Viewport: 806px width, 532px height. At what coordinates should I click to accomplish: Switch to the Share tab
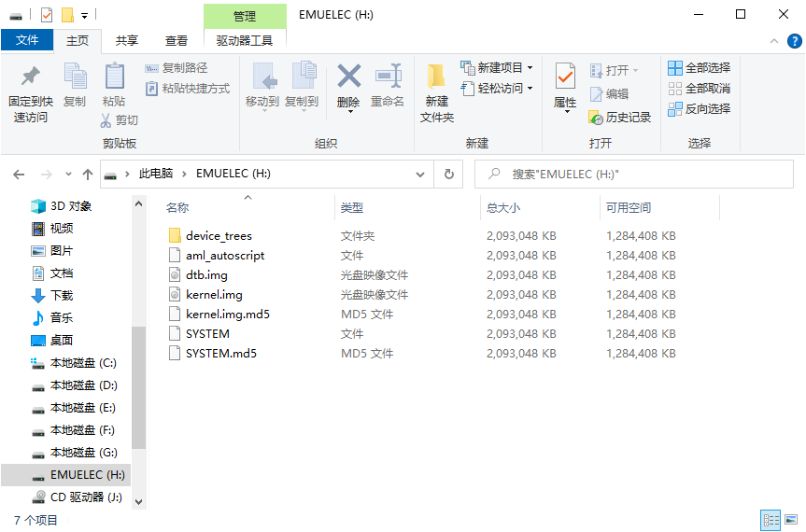tap(127, 40)
